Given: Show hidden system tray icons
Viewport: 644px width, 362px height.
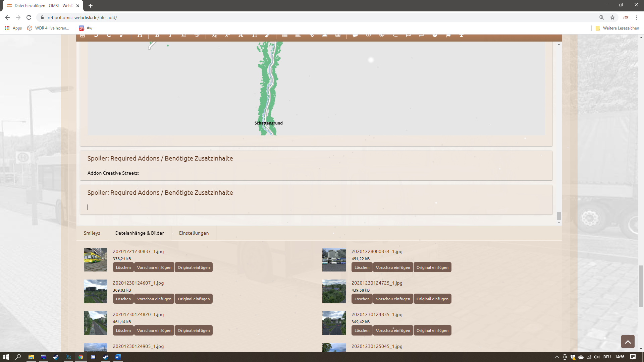Looking at the screenshot, I should (556, 357).
